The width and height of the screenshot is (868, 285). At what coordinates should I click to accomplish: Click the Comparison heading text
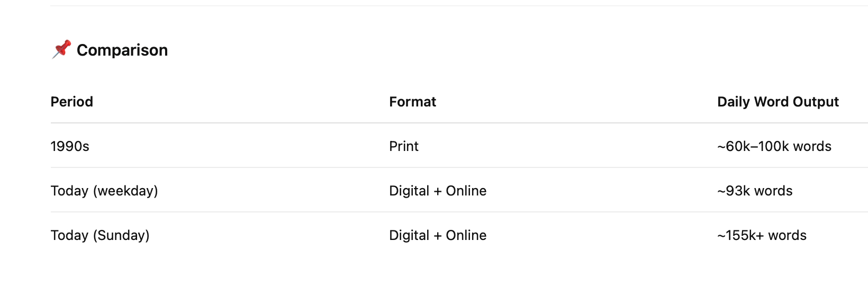(x=122, y=50)
